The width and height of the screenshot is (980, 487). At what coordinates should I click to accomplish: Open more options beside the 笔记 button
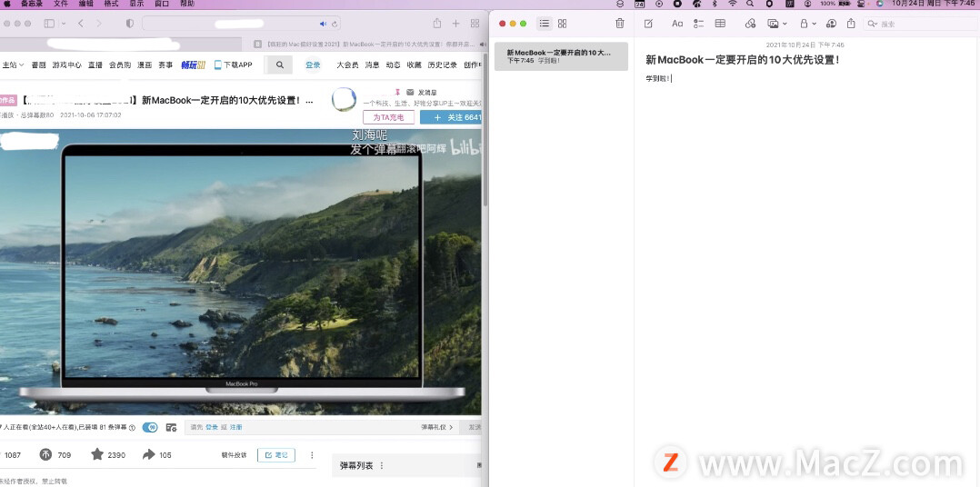[312, 455]
